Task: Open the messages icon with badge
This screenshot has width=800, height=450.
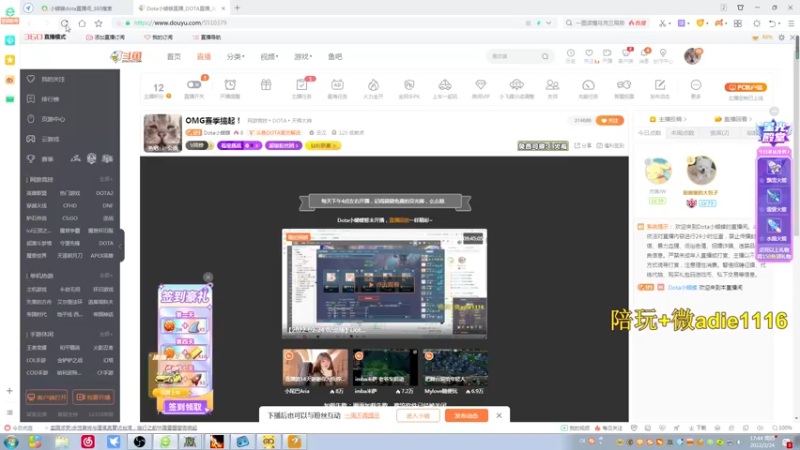Action: [x=644, y=55]
